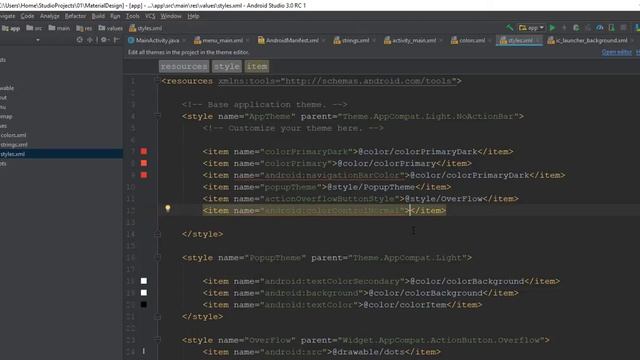Collapse the AppTheme style fold marker
Viewport: 640px width, 360px height.
tap(157, 116)
